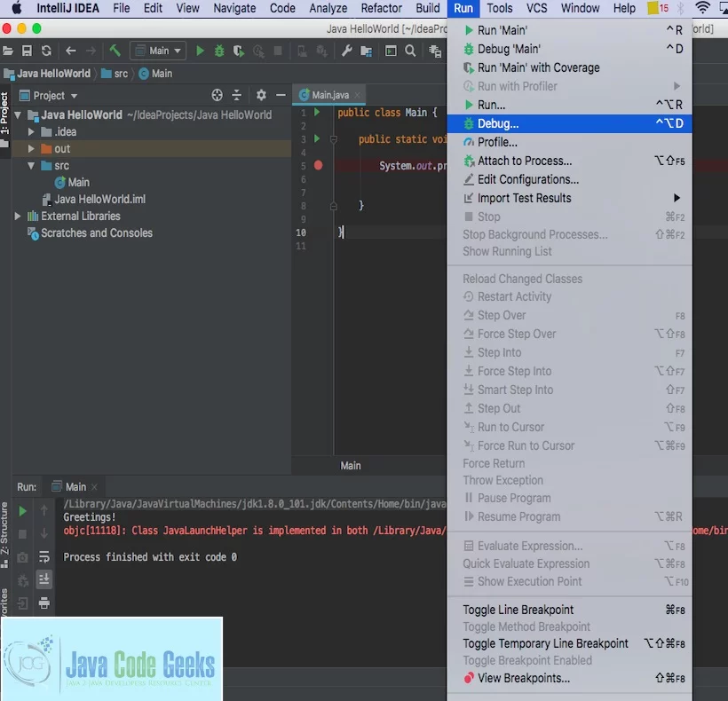Click the fold marker on line 3
Screen dimensions: 728x701
coord(333,138)
